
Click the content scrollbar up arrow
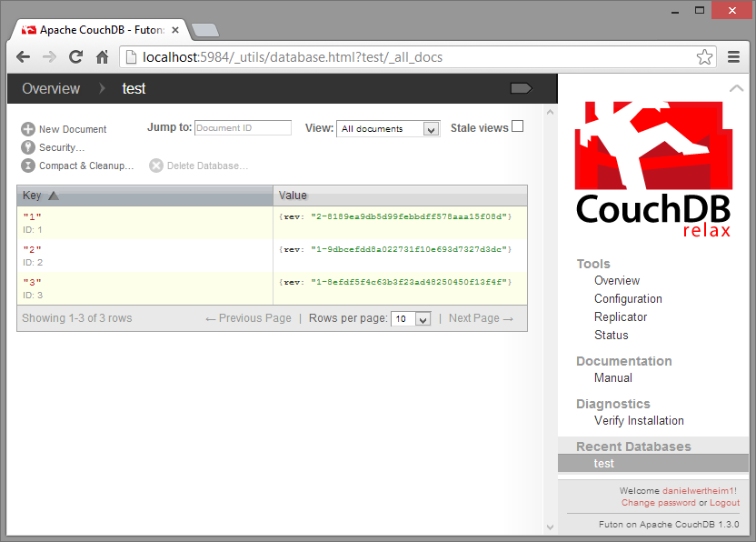[x=550, y=112]
